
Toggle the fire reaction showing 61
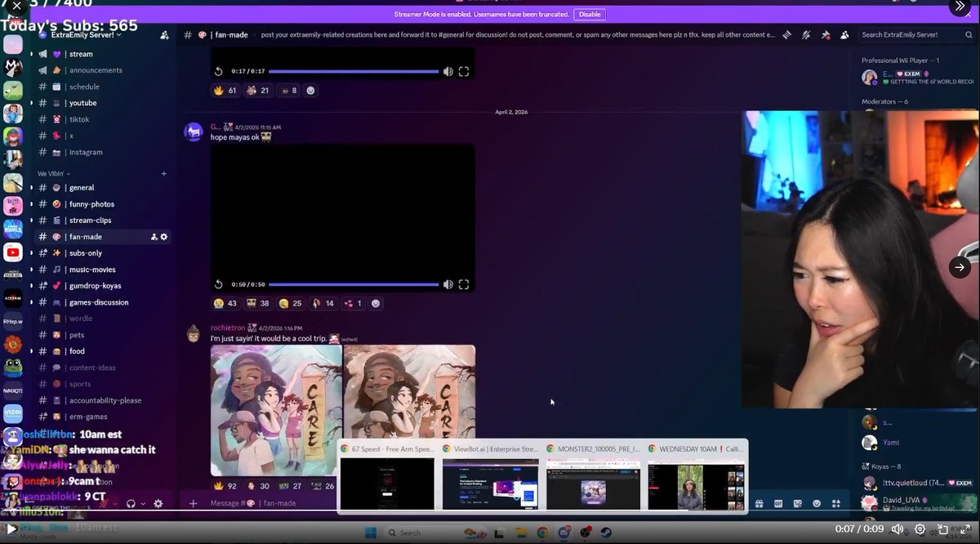(225, 91)
